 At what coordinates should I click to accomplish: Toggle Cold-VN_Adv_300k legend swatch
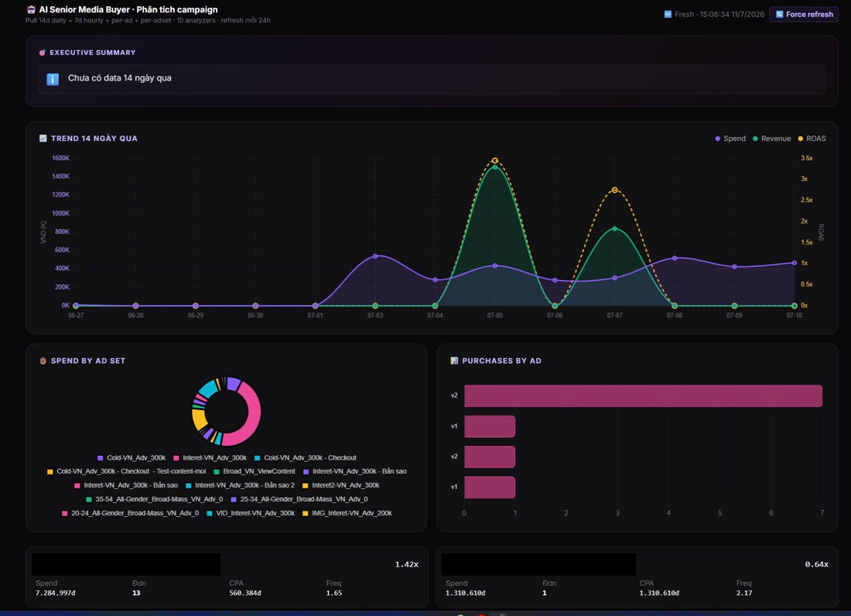click(x=100, y=458)
